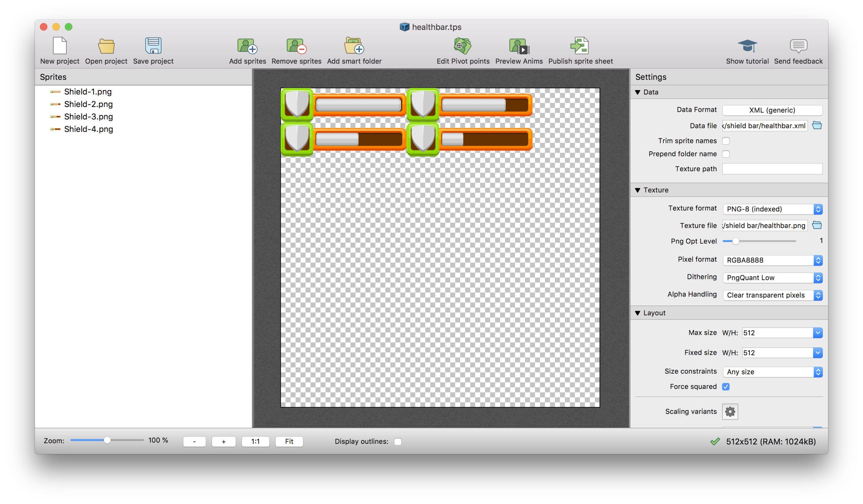Select Shield-3.png in sprites list
Viewport: 863px width, 504px height.
click(88, 117)
